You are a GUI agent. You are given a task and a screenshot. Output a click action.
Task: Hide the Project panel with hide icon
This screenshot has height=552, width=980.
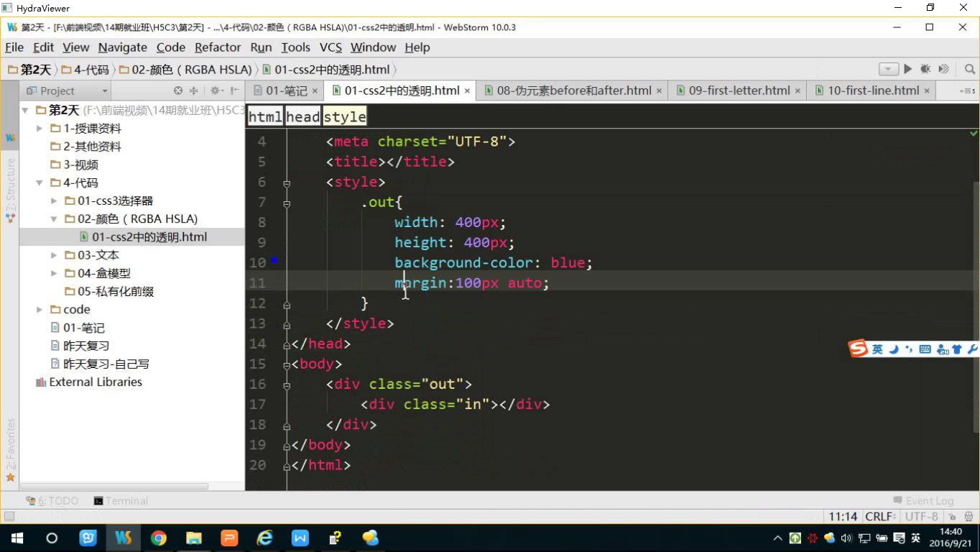[x=234, y=91]
